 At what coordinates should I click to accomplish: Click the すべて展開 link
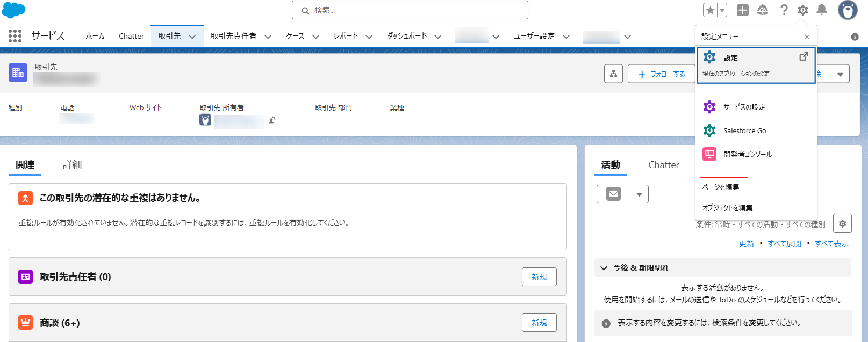(784, 243)
